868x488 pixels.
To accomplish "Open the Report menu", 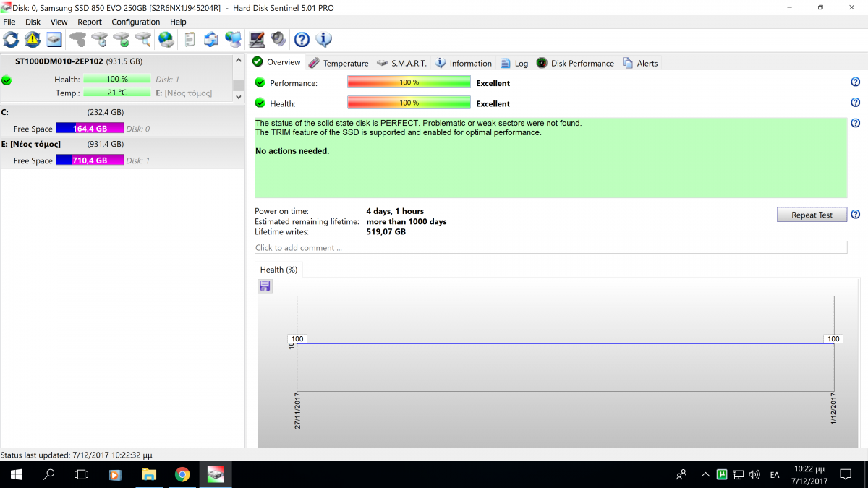I will click(90, 22).
